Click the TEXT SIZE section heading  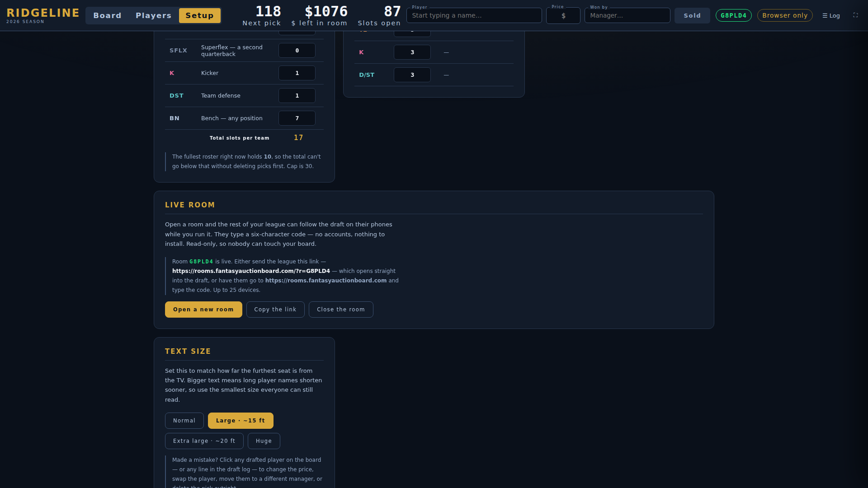click(x=188, y=352)
